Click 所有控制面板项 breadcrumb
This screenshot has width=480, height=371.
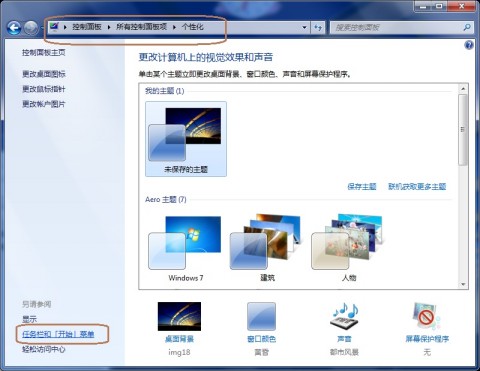click(141, 27)
